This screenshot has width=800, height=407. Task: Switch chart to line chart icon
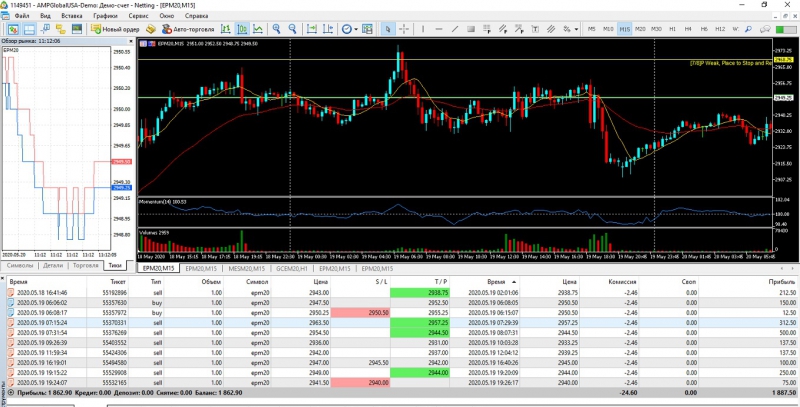pos(258,29)
